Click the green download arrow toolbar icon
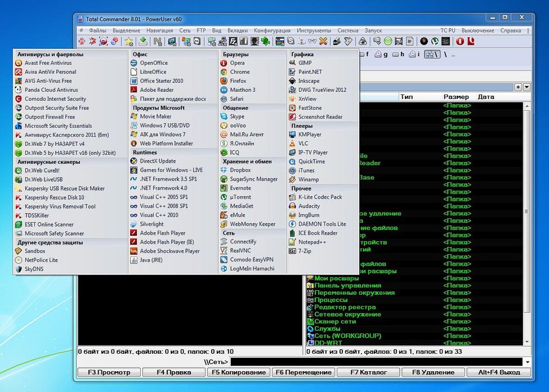The height and width of the screenshot is (392, 549). point(143,42)
